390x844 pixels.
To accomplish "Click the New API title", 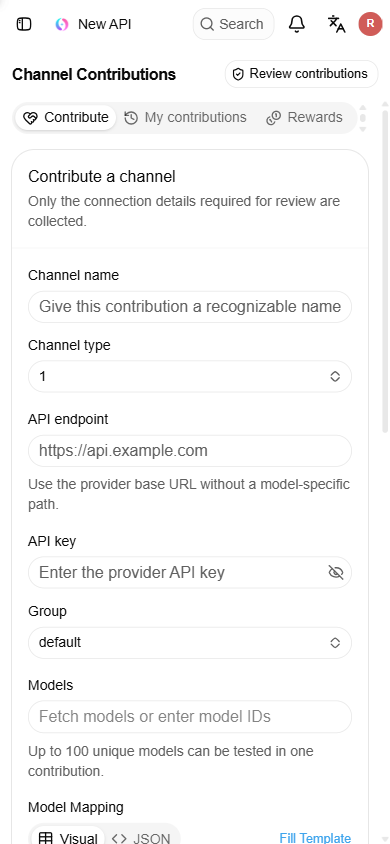I will click(104, 24).
